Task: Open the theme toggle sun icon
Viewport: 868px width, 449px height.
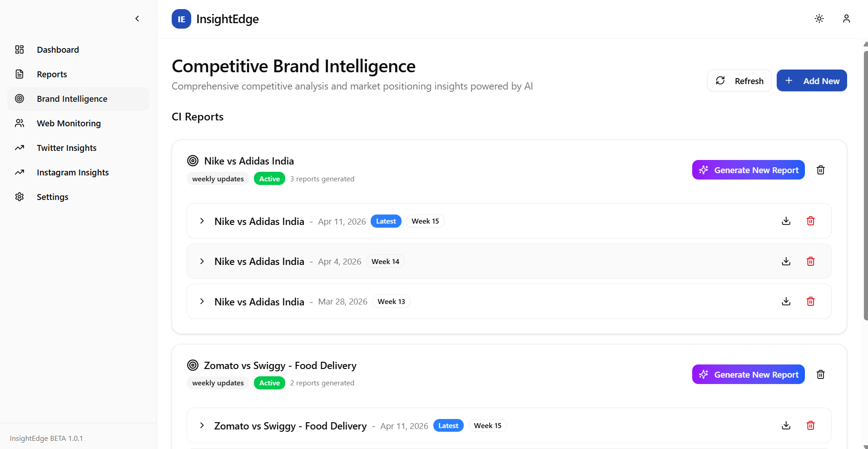Action: (819, 19)
